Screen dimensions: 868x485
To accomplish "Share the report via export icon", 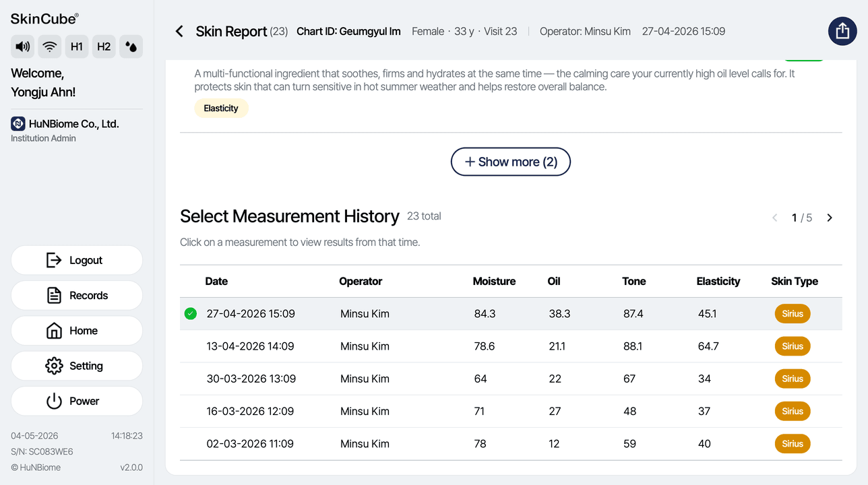I will [x=842, y=31].
